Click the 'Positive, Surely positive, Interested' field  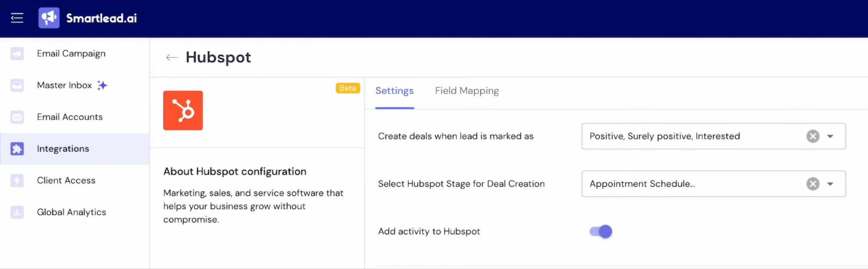click(714, 136)
